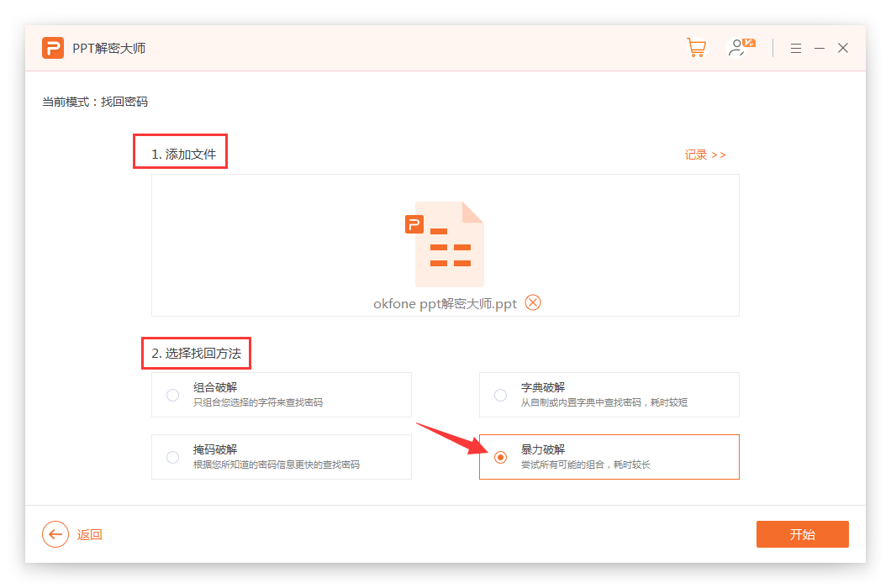Click the 2. 选择找回方法 step heading
891x588 pixels.
[196, 354]
